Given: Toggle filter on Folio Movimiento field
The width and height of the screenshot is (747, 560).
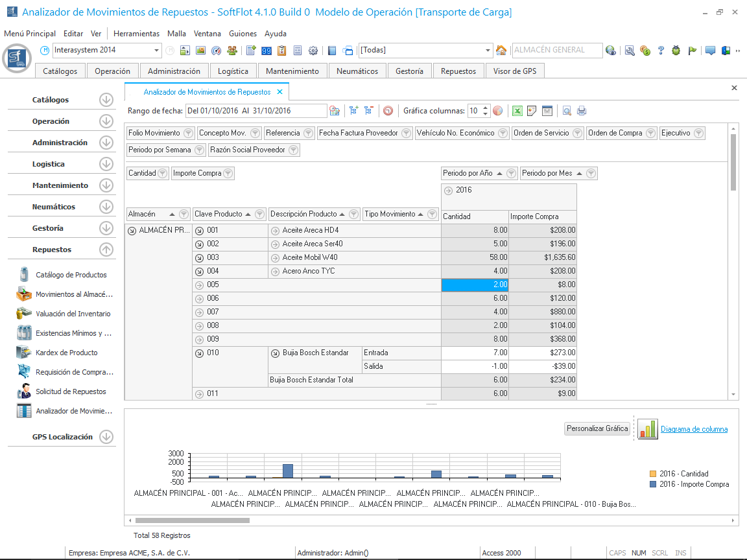Looking at the screenshot, I should click(x=188, y=133).
